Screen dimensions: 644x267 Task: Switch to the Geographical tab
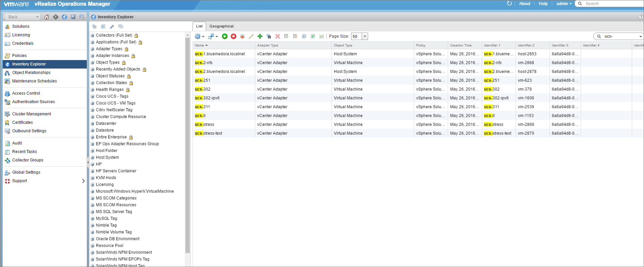point(221,26)
